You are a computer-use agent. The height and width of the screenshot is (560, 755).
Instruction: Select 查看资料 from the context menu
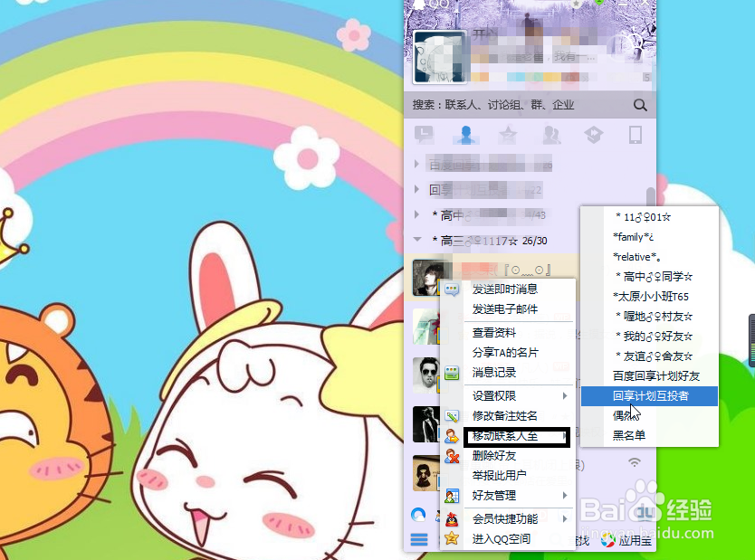494,332
